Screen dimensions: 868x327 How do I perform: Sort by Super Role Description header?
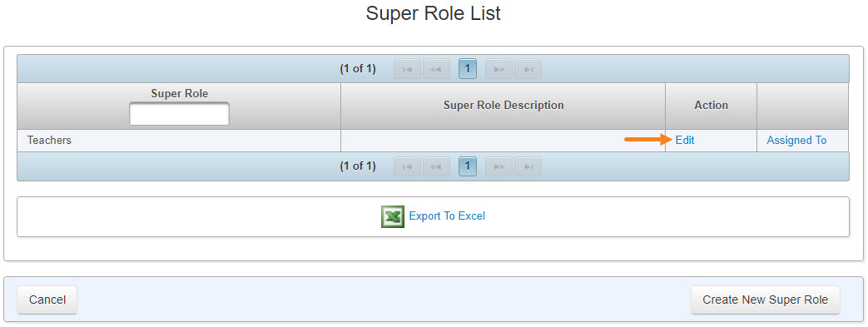503,105
